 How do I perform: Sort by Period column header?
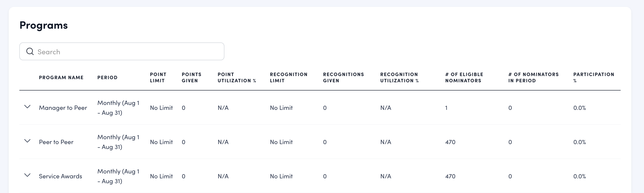click(107, 78)
